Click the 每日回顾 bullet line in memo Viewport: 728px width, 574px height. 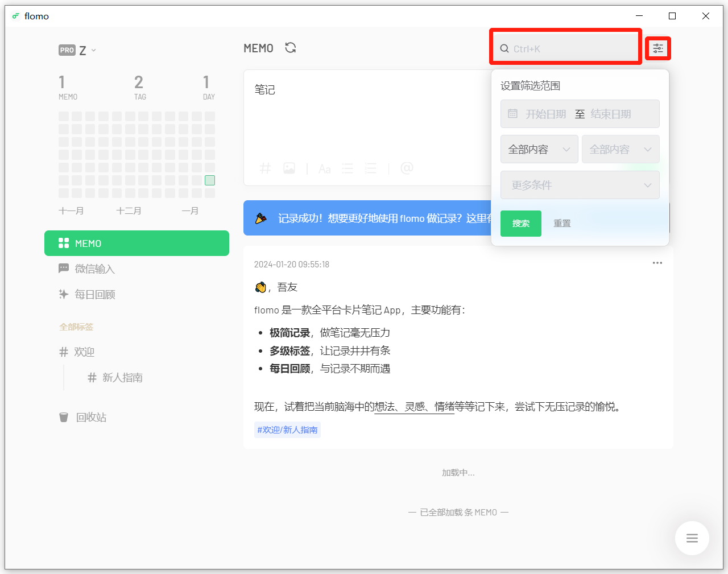point(329,369)
